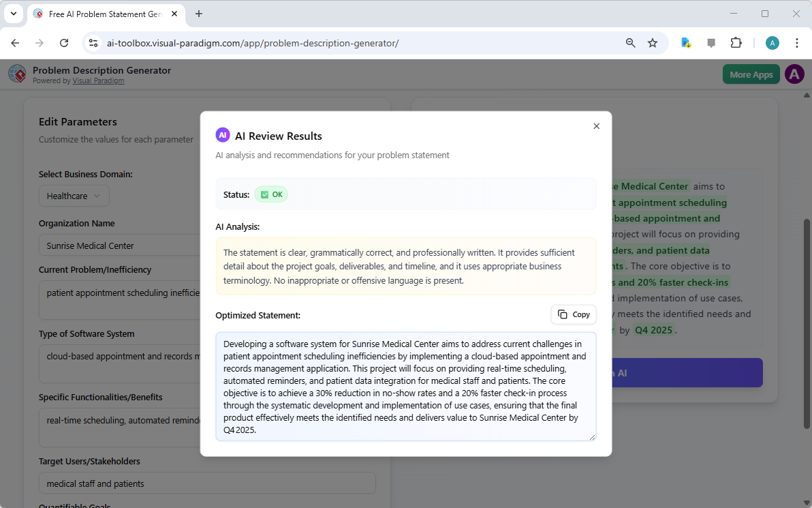Click the Problem Description Generator app logo
Screen dimensions: 812x508
tap(17, 74)
